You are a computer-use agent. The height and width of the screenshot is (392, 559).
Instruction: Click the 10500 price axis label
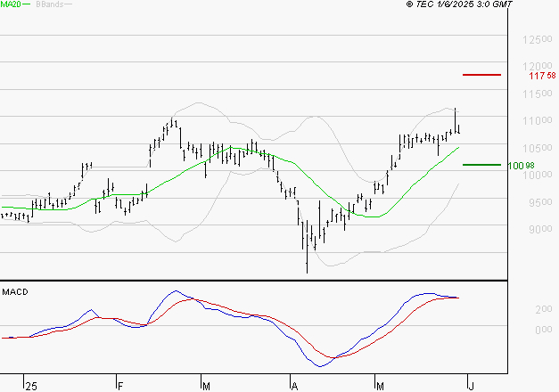pyautogui.click(x=538, y=148)
